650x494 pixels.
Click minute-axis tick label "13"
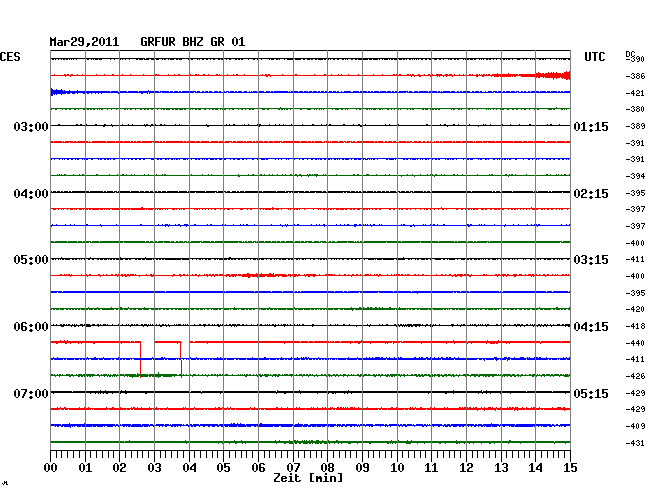click(x=501, y=468)
